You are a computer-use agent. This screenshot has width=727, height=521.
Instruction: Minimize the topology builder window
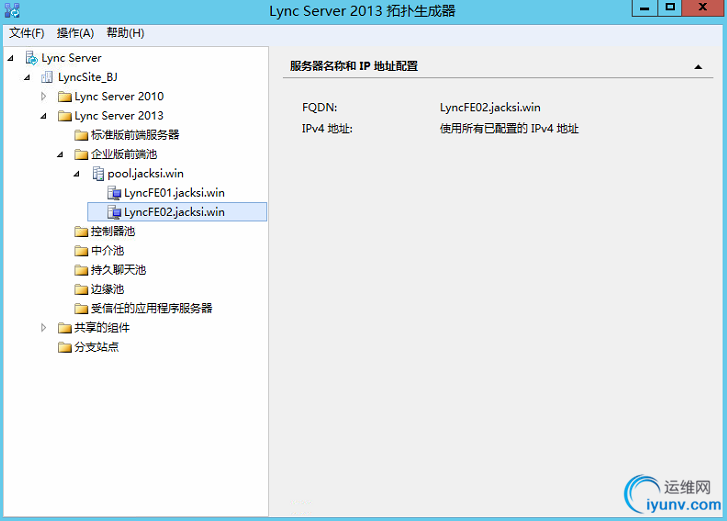644,8
